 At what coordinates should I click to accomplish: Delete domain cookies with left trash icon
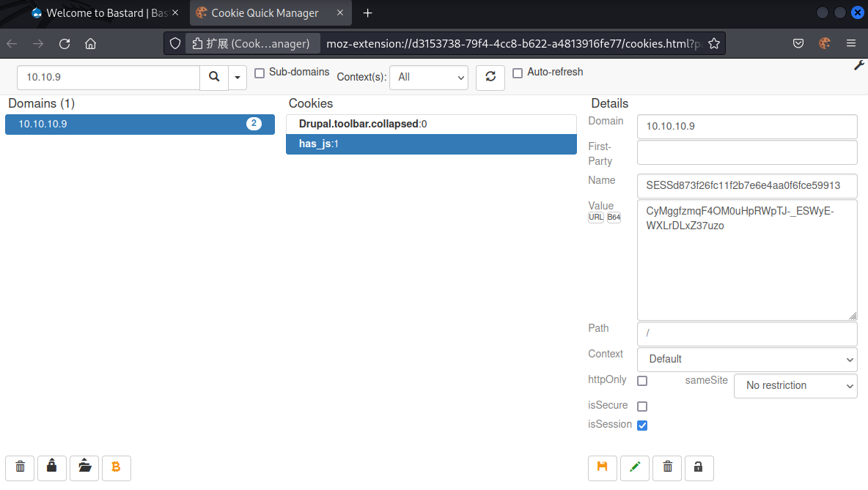[x=20, y=467]
